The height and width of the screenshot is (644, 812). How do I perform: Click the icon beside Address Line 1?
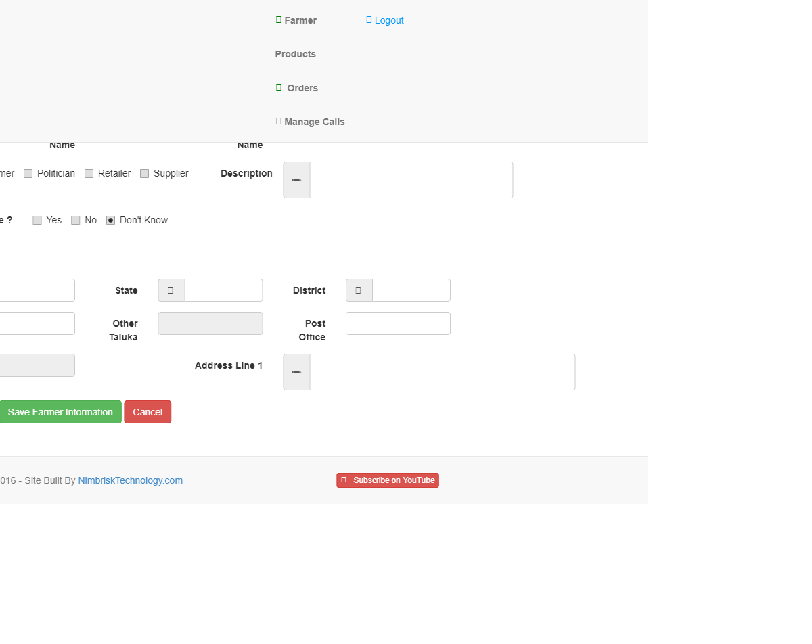click(296, 372)
